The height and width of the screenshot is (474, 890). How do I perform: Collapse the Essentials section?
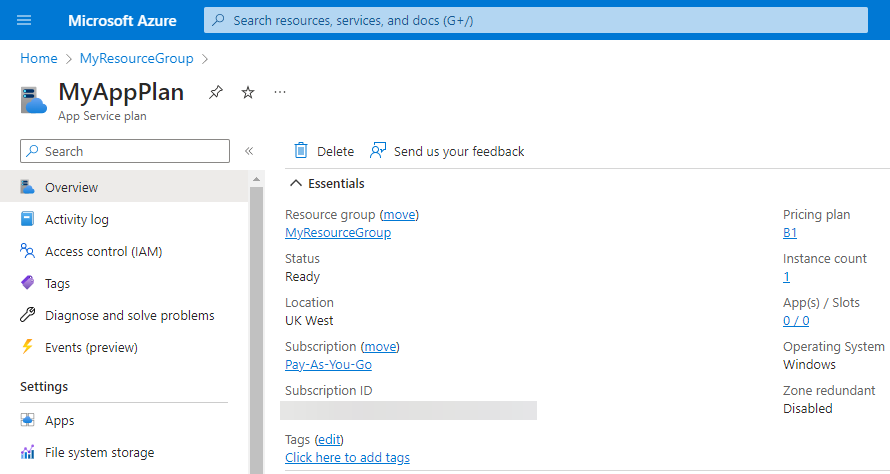point(296,183)
